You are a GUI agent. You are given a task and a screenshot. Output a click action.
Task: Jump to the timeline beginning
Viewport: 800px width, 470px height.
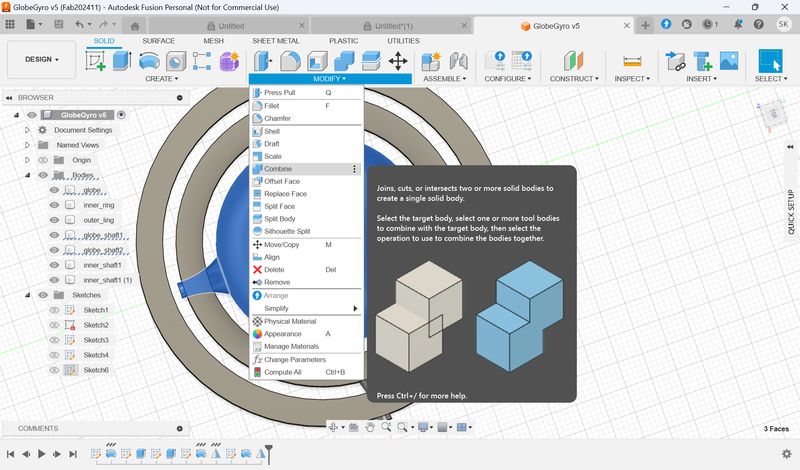coord(10,454)
